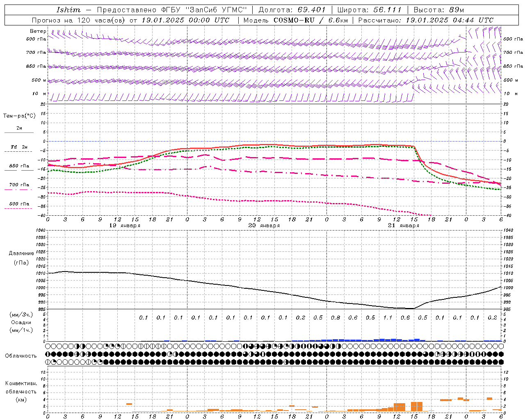Click the "Ветер" wind panel label
This screenshot has width=525, height=420.
[x=38, y=31]
